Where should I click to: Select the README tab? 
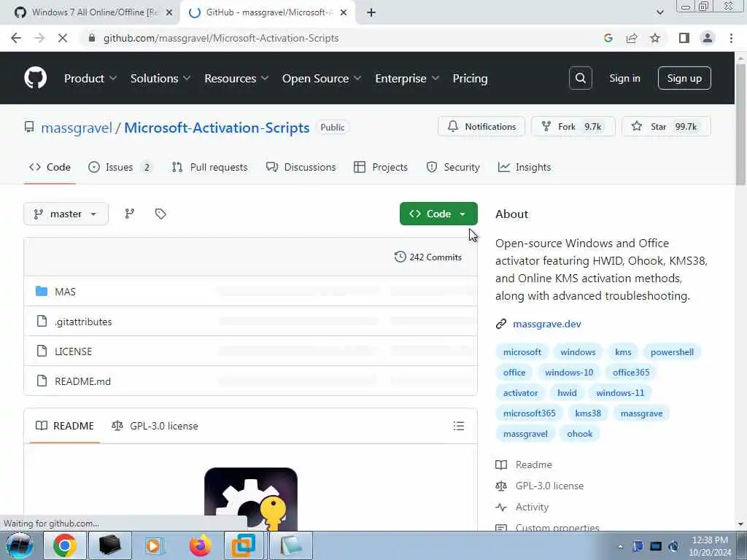[65, 426]
